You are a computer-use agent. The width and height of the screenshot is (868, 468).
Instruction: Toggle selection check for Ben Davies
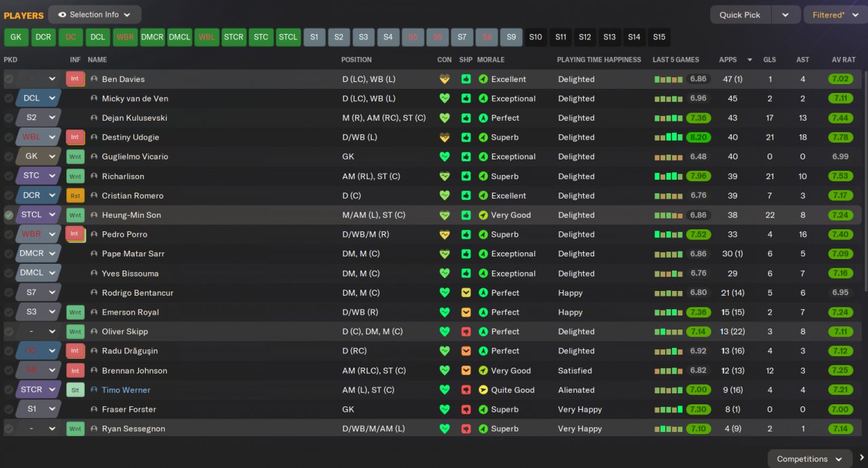click(x=8, y=79)
